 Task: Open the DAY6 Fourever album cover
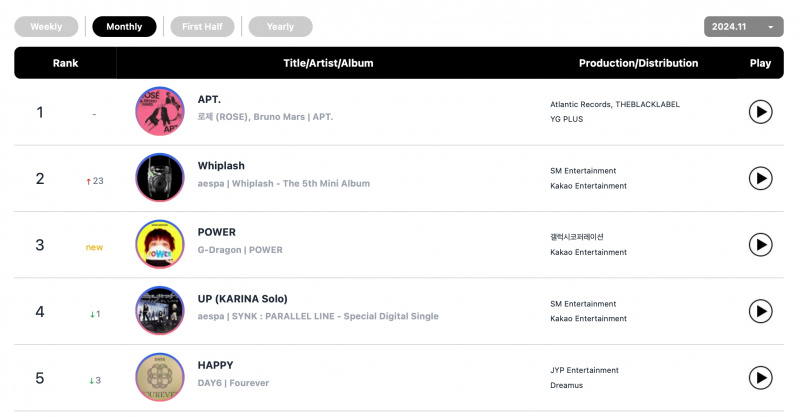click(160, 377)
